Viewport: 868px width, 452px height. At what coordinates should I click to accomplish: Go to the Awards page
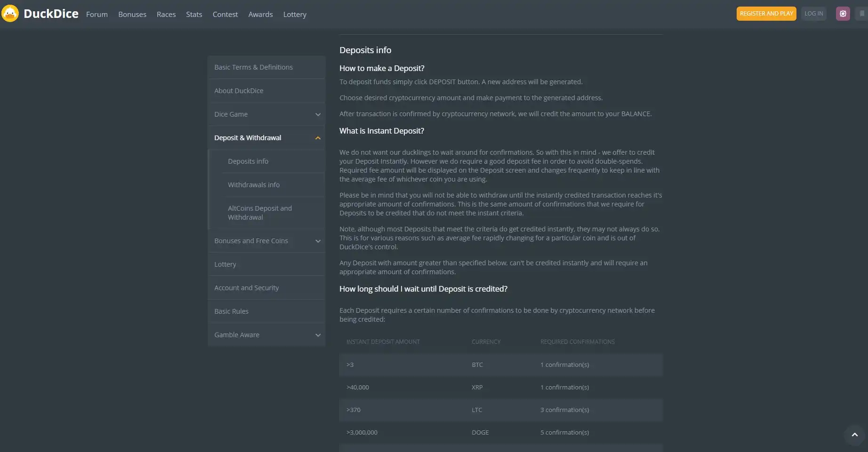260,15
